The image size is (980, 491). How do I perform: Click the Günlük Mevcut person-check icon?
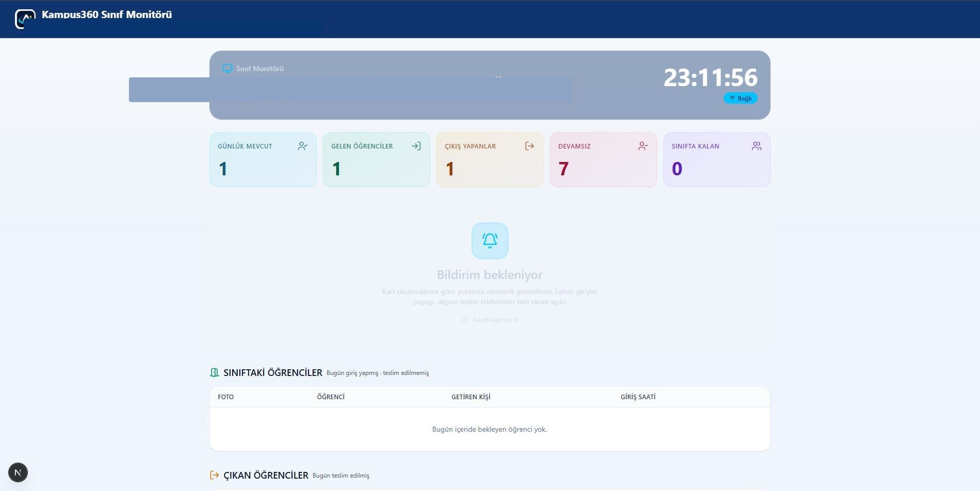303,146
